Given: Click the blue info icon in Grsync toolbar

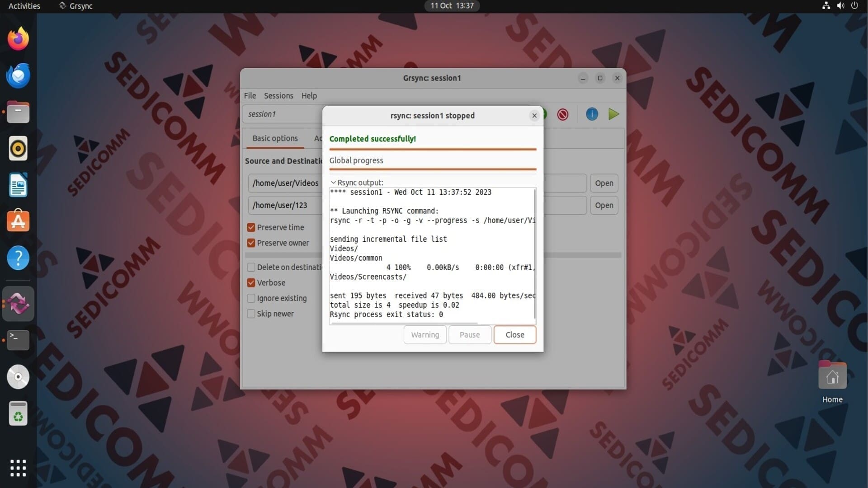Looking at the screenshot, I should tap(592, 114).
